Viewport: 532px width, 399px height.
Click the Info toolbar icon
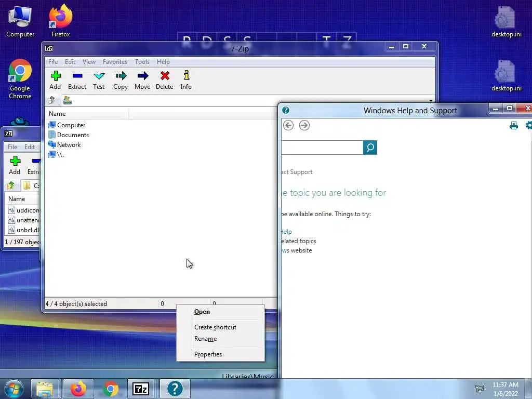click(186, 80)
